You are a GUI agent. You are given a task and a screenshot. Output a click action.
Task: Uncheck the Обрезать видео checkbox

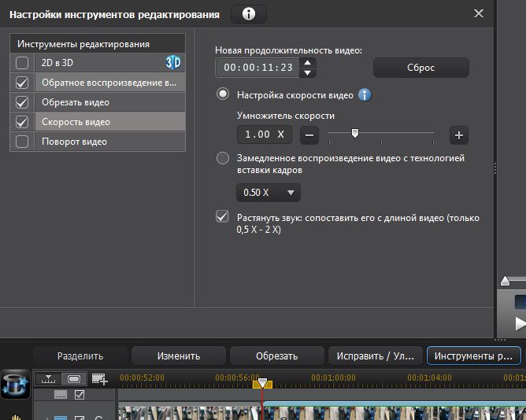pyautogui.click(x=22, y=102)
